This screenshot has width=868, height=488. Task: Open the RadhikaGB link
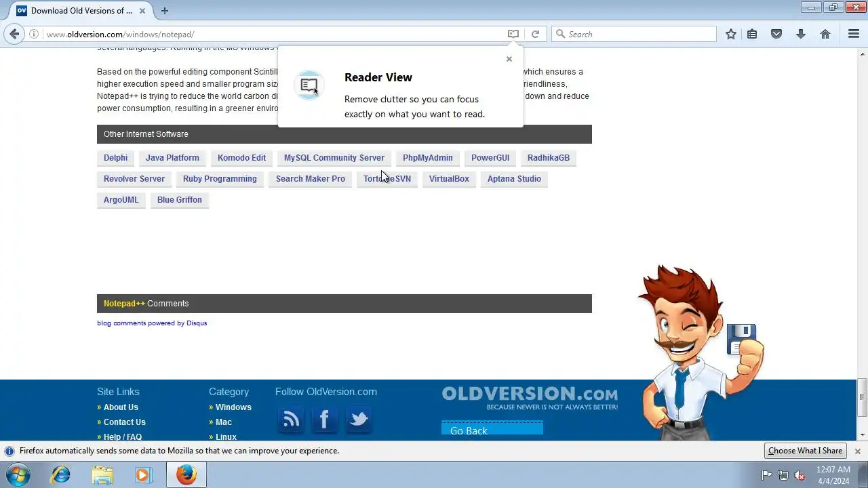coord(549,158)
